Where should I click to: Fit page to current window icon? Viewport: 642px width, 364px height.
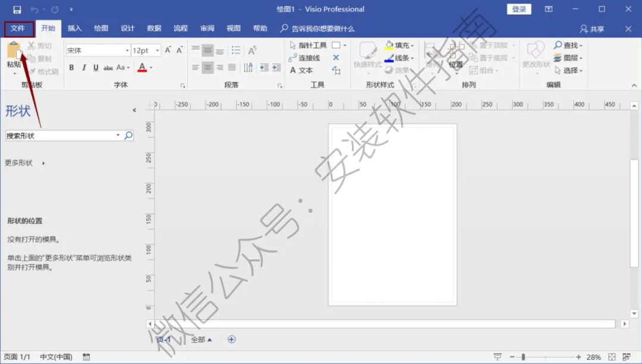(x=612, y=357)
